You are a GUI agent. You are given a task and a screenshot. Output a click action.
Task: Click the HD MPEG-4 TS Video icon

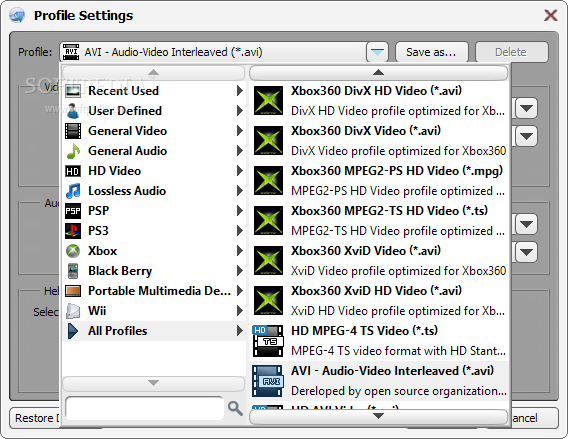[x=268, y=341]
